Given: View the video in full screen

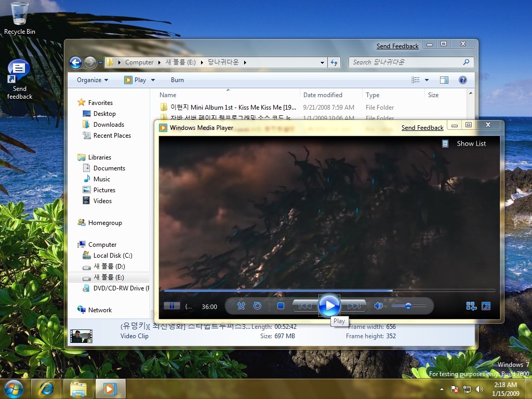Looking at the screenshot, I should [486, 307].
